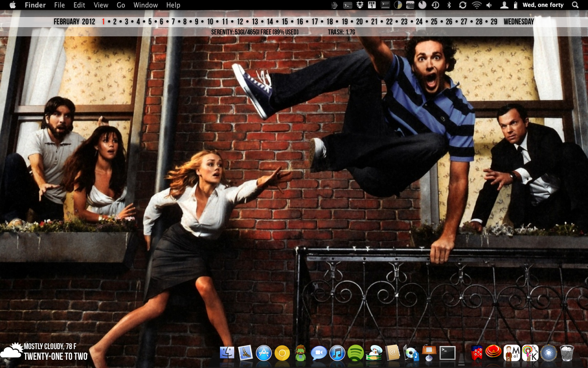Click the cloudy weather icon widget
The height and width of the screenshot is (368, 588).
coord(12,351)
